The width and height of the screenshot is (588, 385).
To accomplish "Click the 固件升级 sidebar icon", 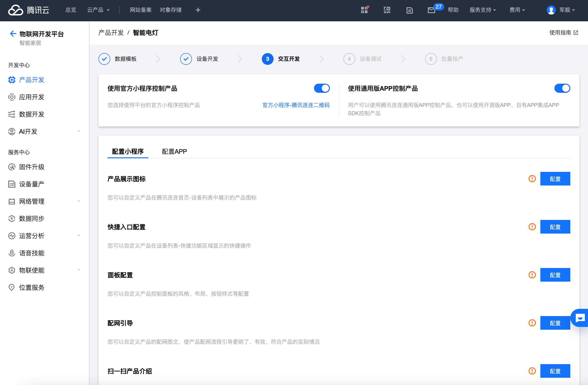I will [12, 167].
